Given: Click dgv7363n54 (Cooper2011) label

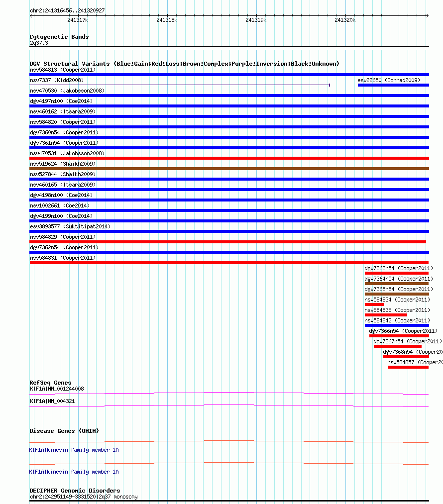Looking at the screenshot, I should point(399,268).
